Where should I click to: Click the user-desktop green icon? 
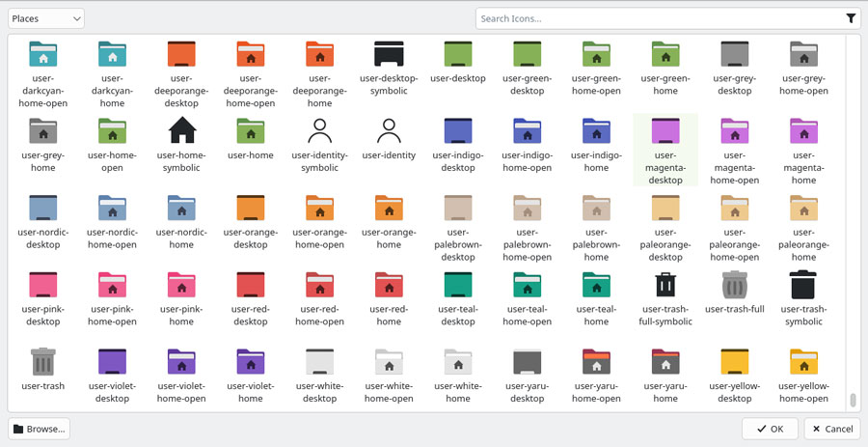point(458,54)
